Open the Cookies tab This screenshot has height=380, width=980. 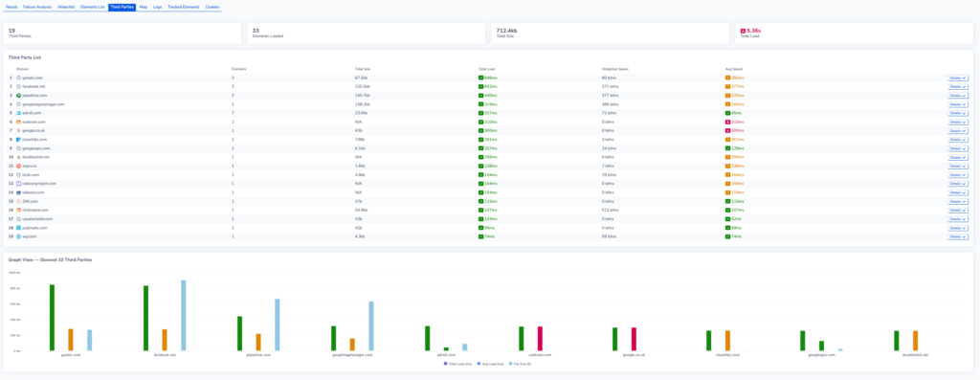click(212, 7)
